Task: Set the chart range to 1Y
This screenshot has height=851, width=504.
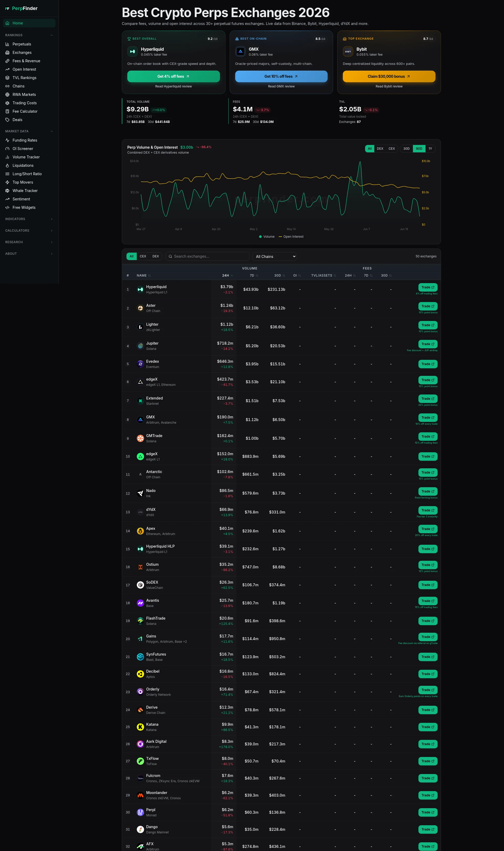Action: tap(430, 148)
